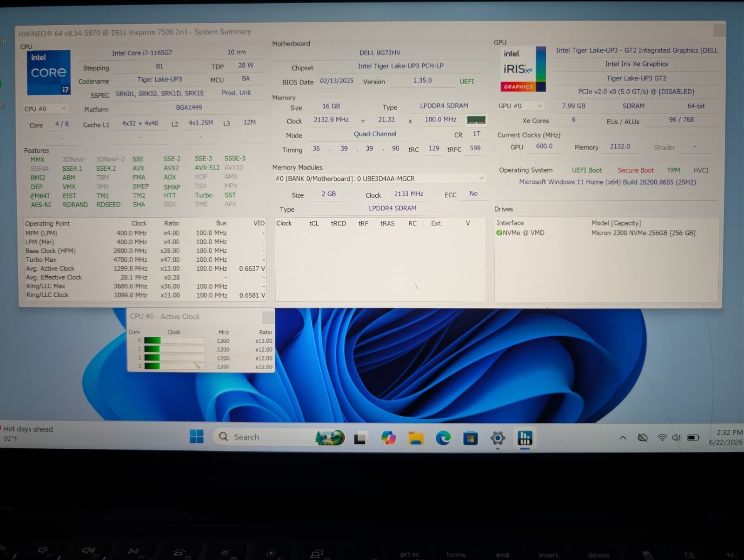The height and width of the screenshot is (560, 744).
Task: Click the platform BGA1449 value
Action: (x=189, y=107)
